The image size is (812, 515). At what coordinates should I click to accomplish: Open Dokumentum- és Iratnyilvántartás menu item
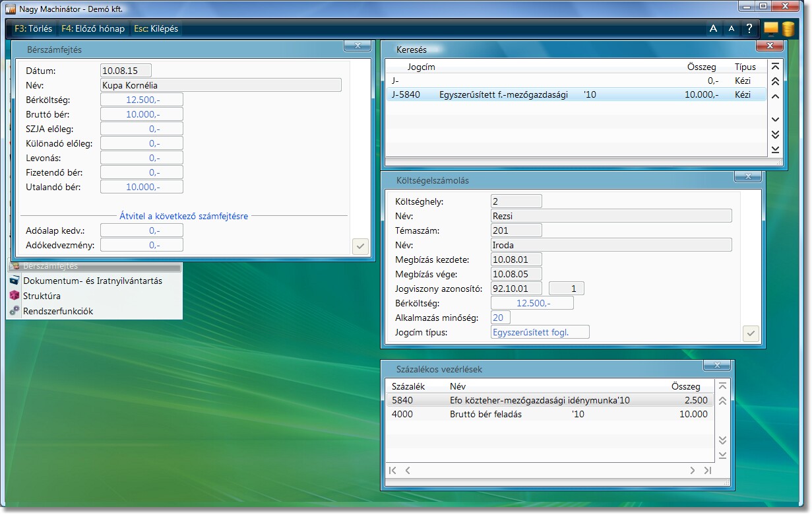pyautogui.click(x=92, y=281)
